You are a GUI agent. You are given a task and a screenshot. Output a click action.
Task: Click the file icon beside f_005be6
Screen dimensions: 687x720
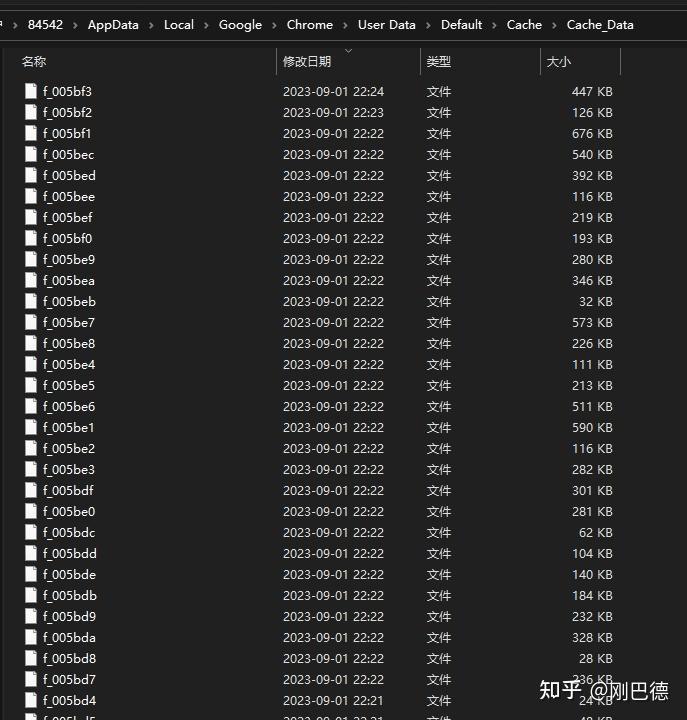pos(31,406)
